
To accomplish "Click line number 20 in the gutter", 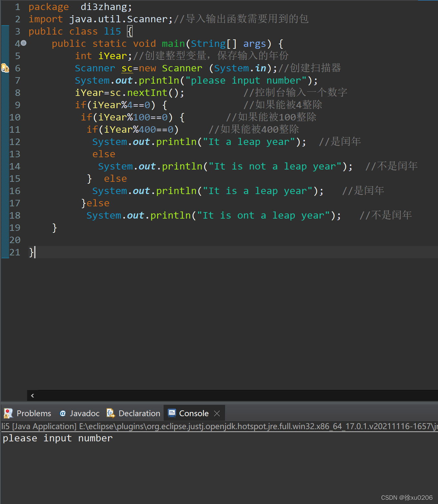I will coord(15,240).
